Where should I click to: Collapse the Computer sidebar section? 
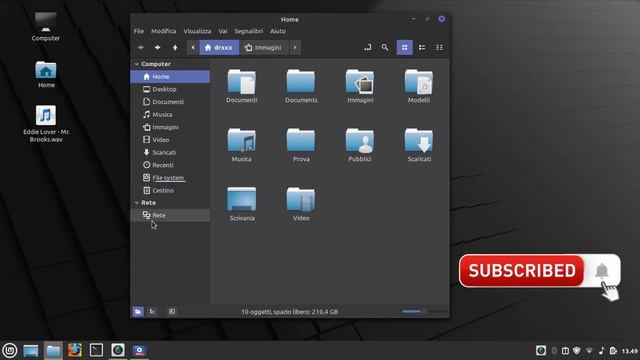[x=137, y=64]
